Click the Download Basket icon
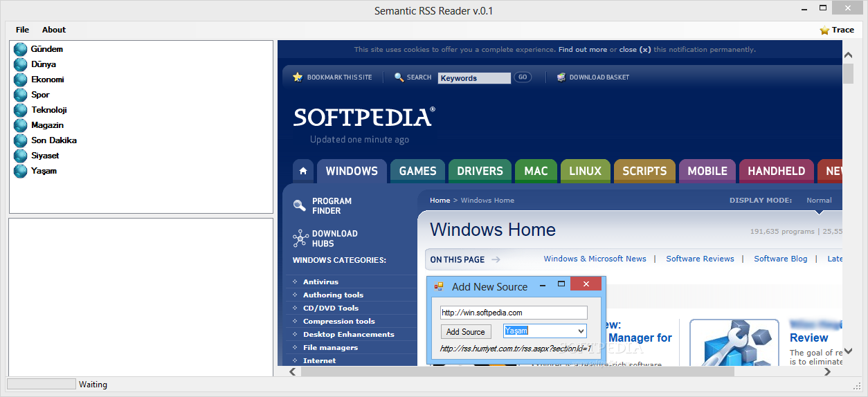Image resolution: width=868 pixels, height=397 pixels. (561, 77)
